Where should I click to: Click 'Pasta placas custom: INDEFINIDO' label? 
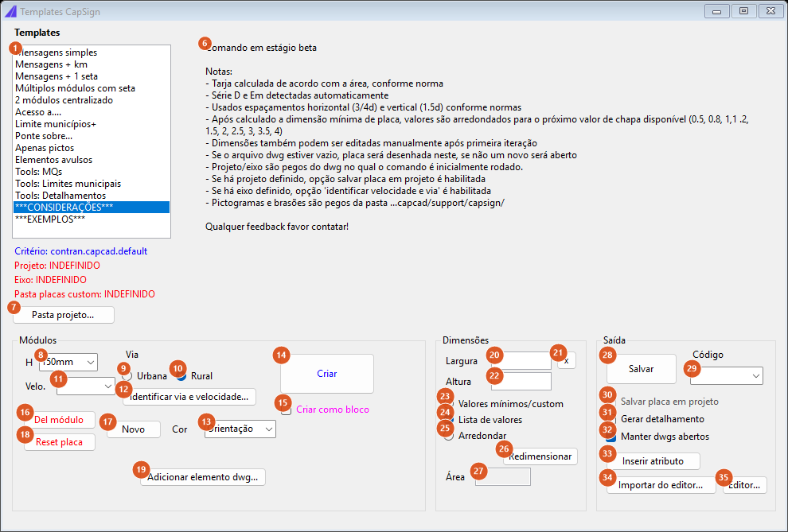(84, 294)
